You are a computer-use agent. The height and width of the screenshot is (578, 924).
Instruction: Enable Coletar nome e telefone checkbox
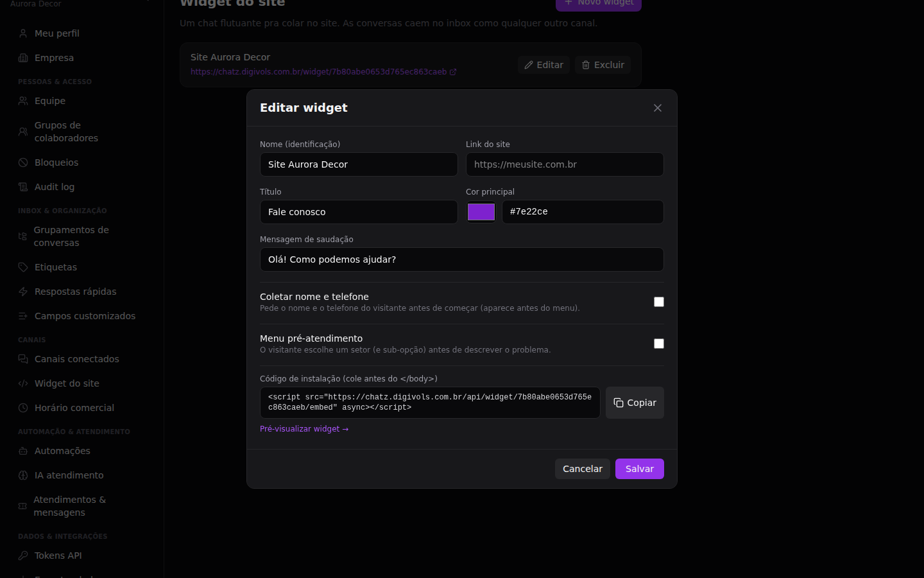pos(659,302)
